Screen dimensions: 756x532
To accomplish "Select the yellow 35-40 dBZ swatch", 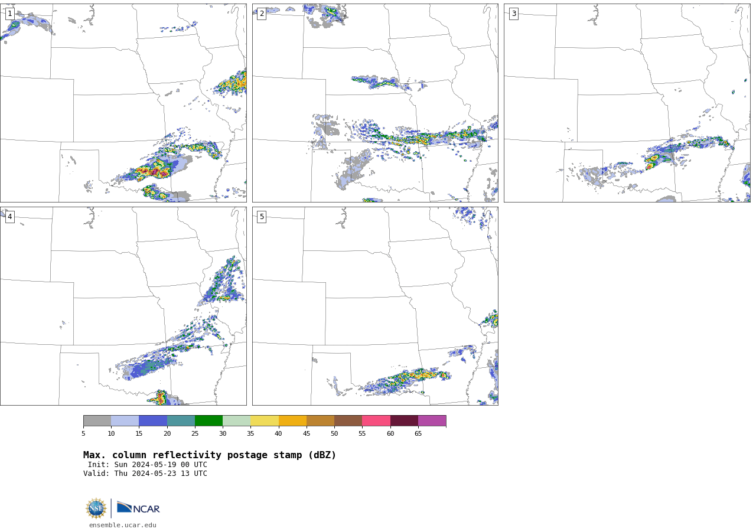I will [x=265, y=420].
